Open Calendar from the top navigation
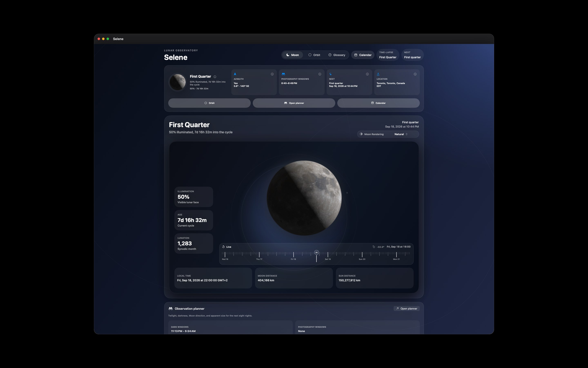Screen dimensions: 588x368 click(363, 55)
